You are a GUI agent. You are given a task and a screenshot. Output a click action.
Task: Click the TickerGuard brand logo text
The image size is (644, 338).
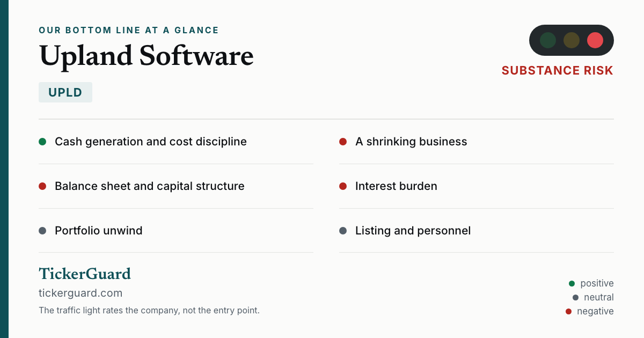pyautogui.click(x=85, y=274)
